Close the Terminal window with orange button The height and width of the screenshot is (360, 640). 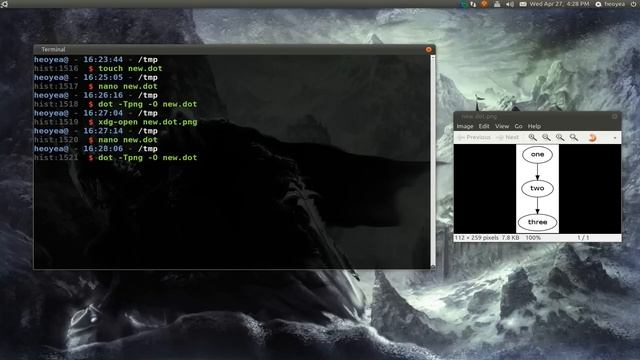click(x=429, y=49)
